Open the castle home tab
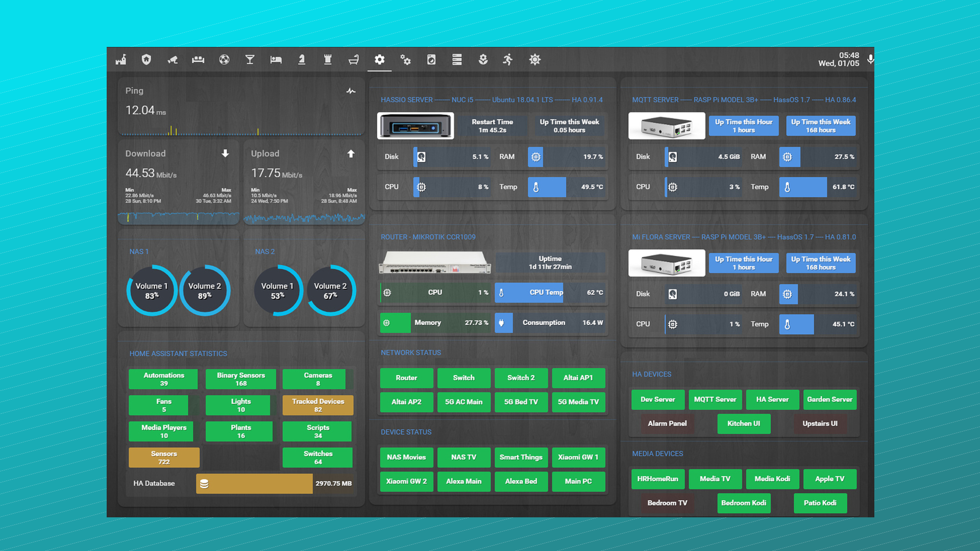 [121, 60]
